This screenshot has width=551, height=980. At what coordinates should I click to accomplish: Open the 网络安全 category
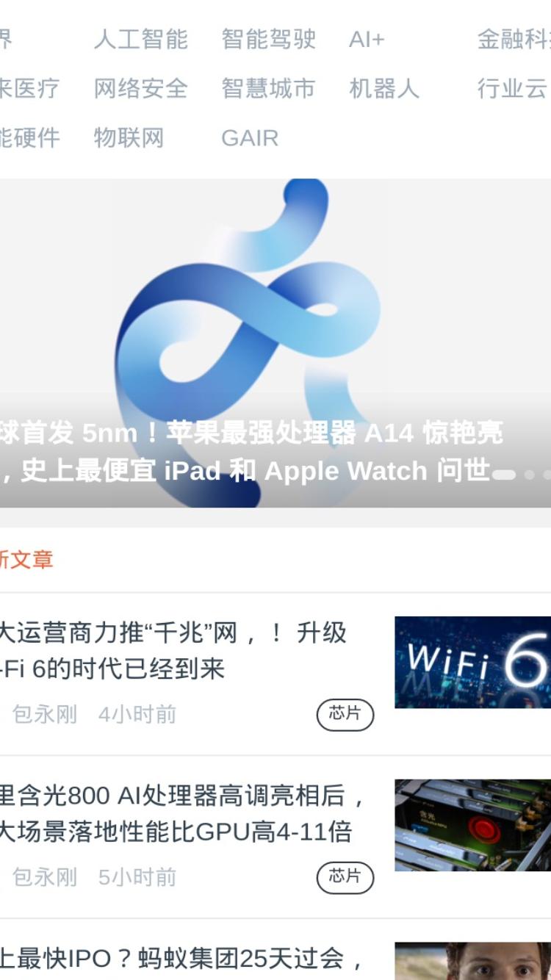click(x=140, y=89)
